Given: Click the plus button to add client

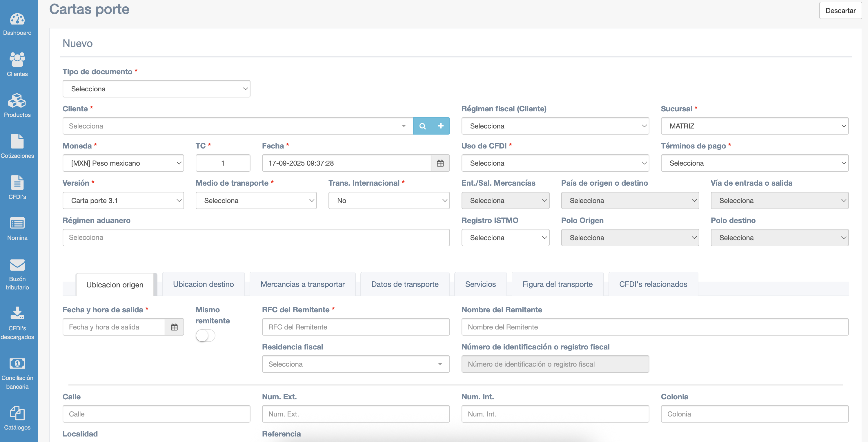Looking at the screenshot, I should 440,126.
